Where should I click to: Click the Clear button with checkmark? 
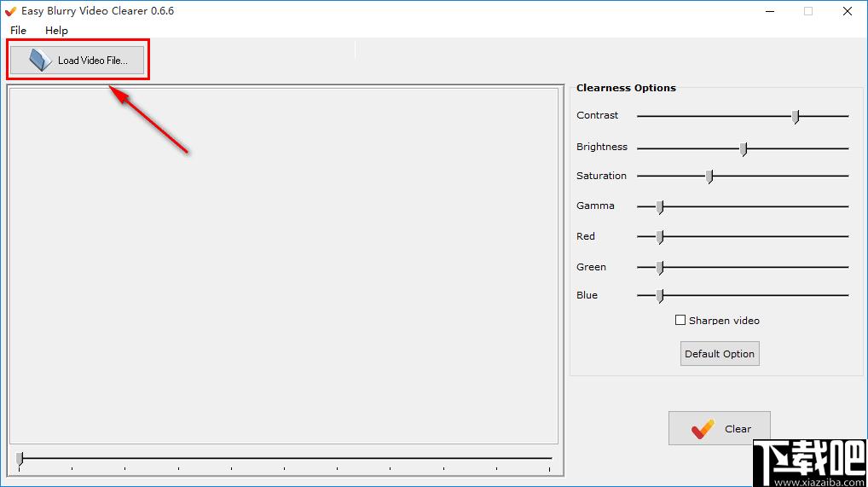point(719,428)
